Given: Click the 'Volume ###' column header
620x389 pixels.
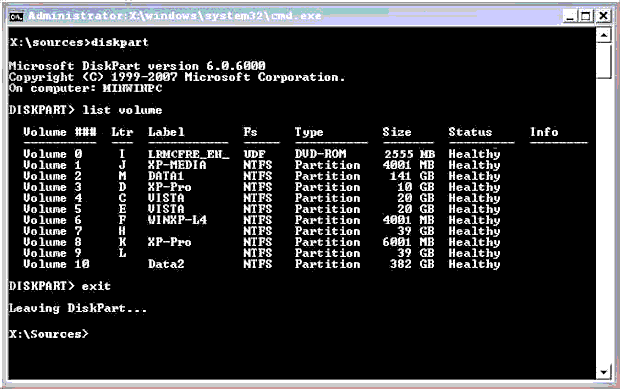Looking at the screenshot, I should click(x=60, y=132).
